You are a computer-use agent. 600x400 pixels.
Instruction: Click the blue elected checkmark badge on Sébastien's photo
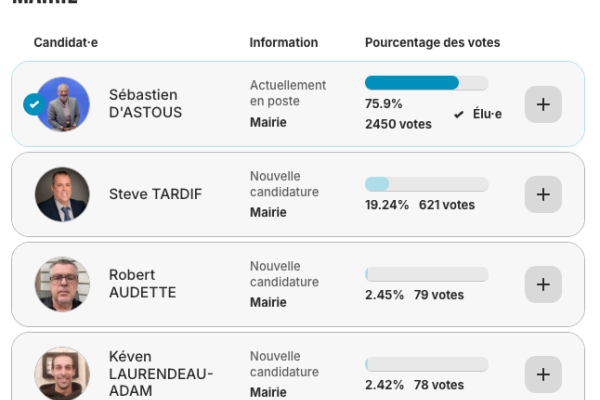click(x=33, y=104)
